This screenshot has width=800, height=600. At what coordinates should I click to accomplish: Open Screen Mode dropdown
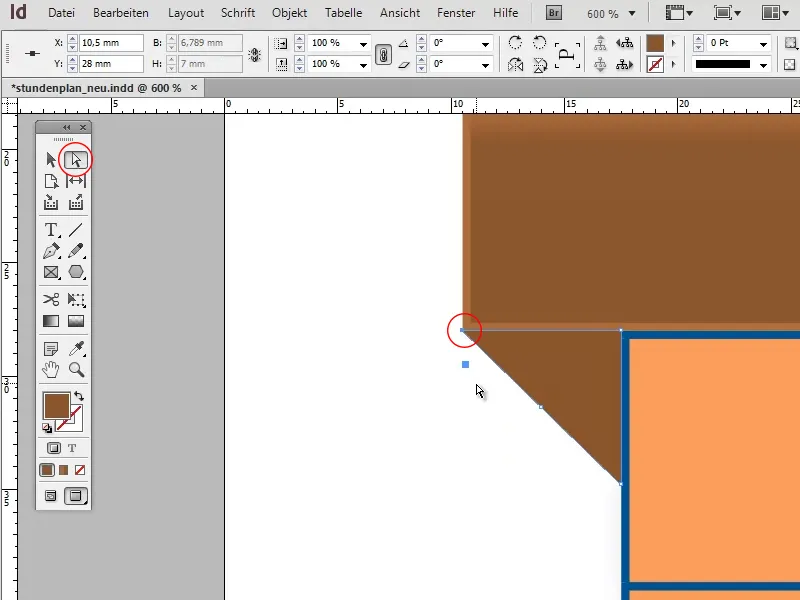coord(727,13)
